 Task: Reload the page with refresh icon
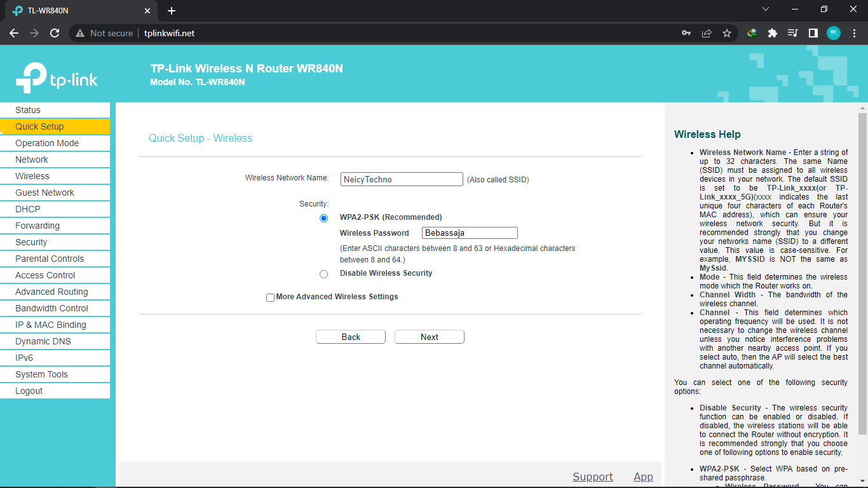click(x=55, y=33)
